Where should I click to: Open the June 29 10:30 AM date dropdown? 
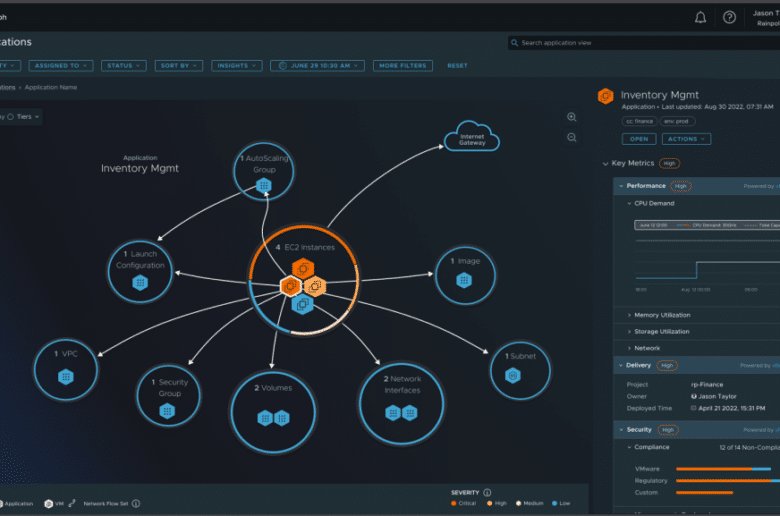point(317,66)
